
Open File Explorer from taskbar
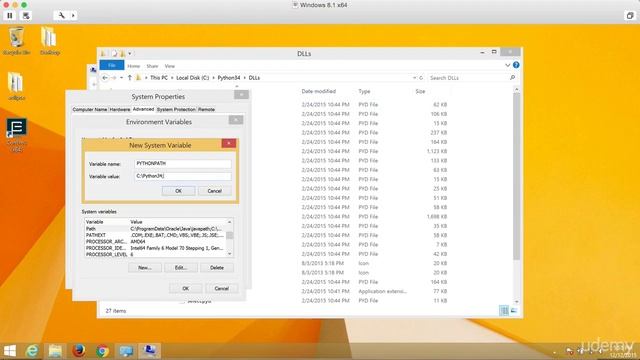[x=55, y=351]
